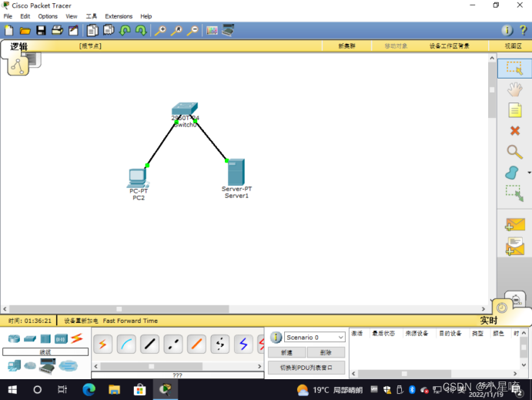Viewport: 532px width, 400px height.
Task: Choose the red X Delete tool
Action: click(x=515, y=131)
